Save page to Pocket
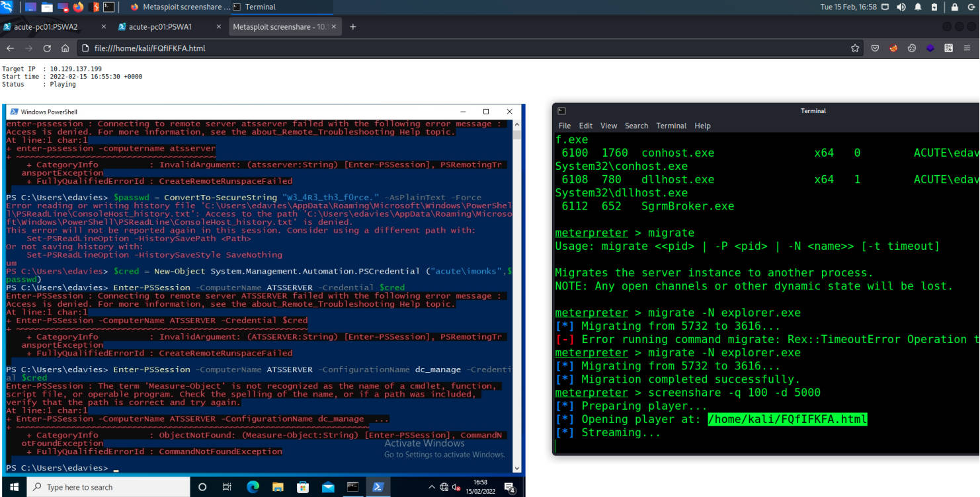 click(875, 48)
